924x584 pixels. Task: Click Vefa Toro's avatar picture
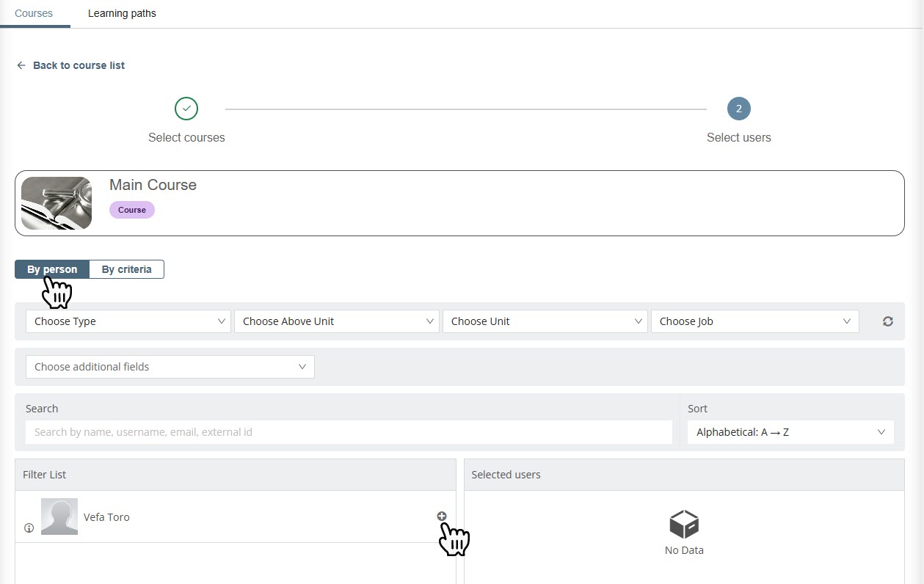tap(59, 517)
